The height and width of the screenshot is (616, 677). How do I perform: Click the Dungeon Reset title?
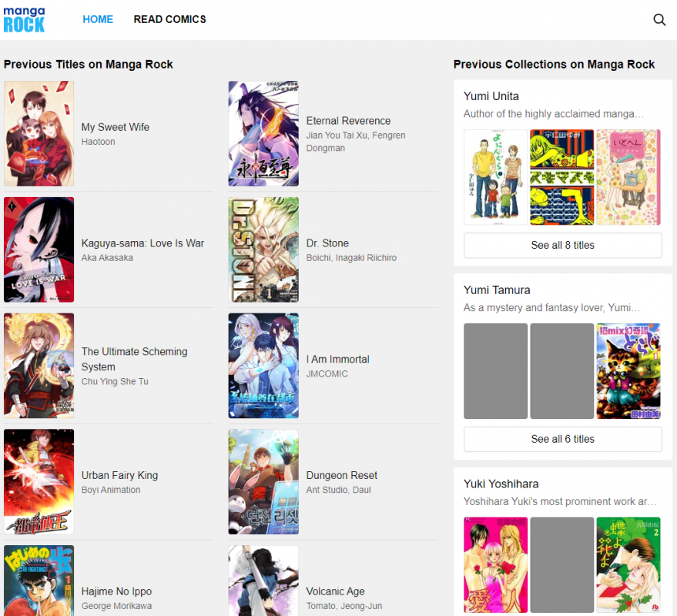(x=341, y=475)
